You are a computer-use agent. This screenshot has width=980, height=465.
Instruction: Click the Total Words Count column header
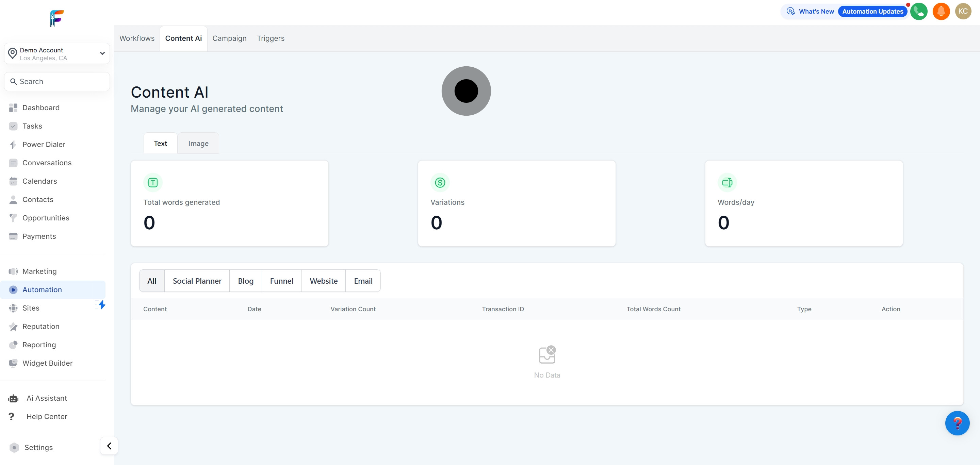tap(654, 309)
